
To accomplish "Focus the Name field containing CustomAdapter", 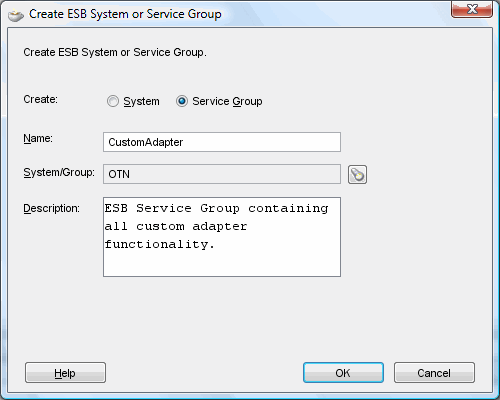I will click(x=222, y=142).
